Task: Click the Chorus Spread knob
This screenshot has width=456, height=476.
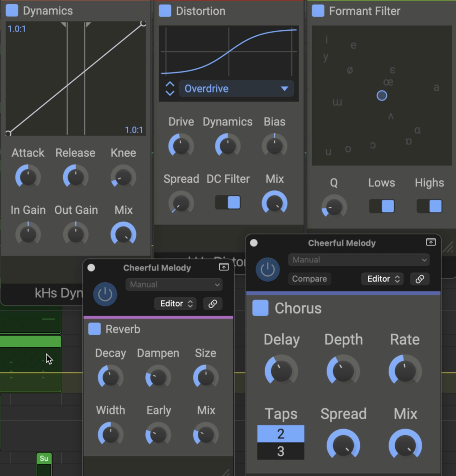Action: tap(343, 445)
